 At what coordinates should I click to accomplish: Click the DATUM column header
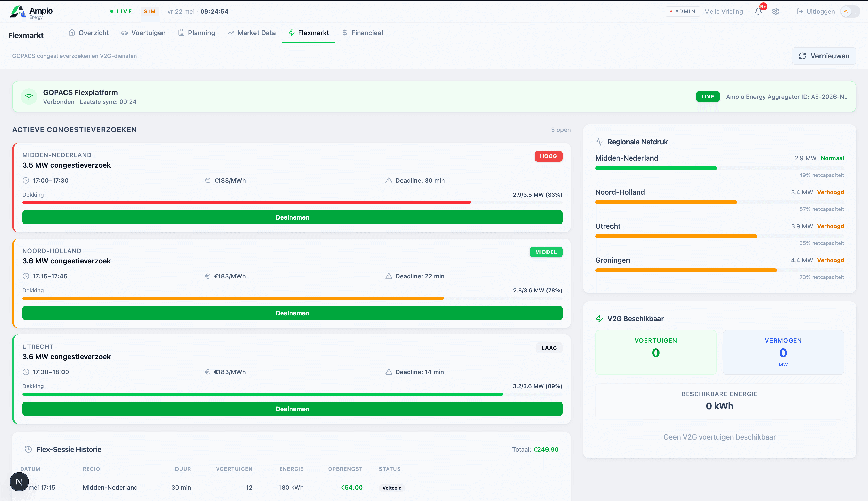pos(30,469)
